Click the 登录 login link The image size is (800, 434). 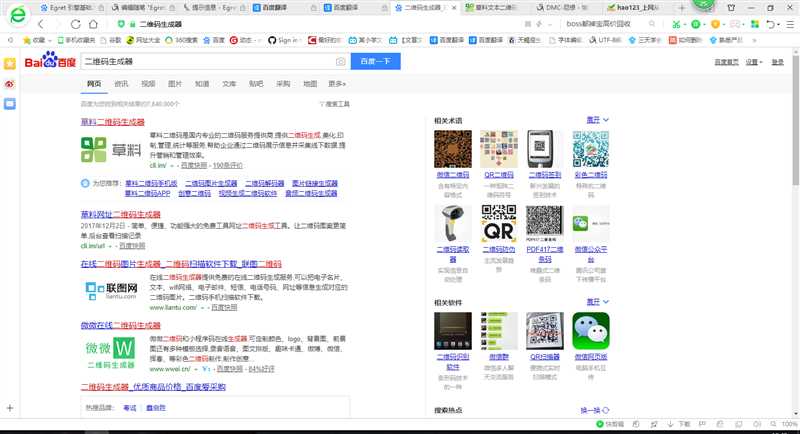click(778, 62)
